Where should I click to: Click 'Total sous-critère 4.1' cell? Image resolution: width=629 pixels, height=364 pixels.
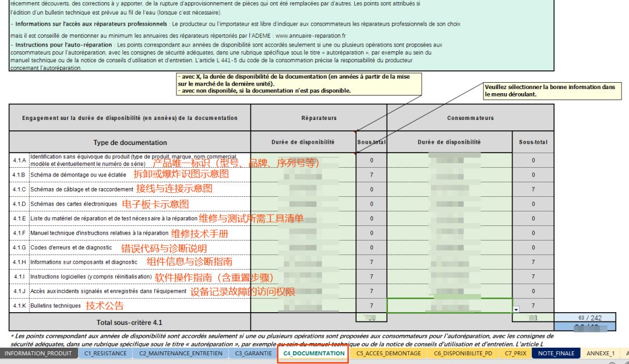[129, 322]
